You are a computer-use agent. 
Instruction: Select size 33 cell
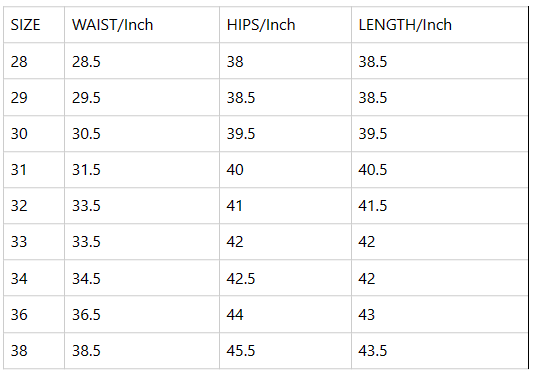point(19,242)
